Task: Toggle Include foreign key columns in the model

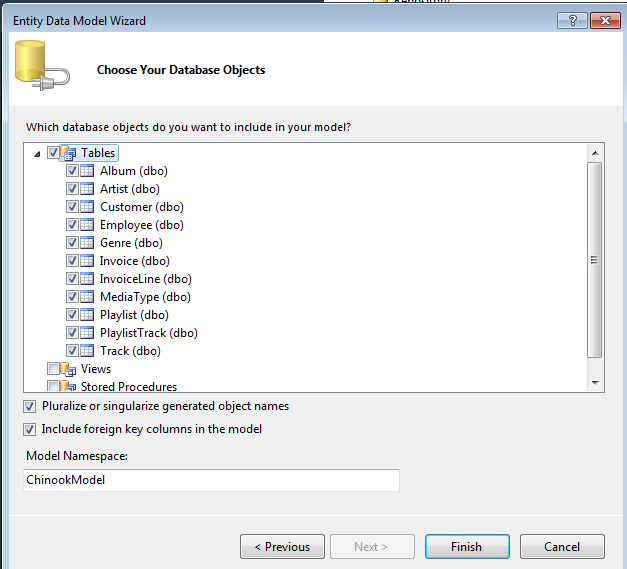Action: click(29, 429)
